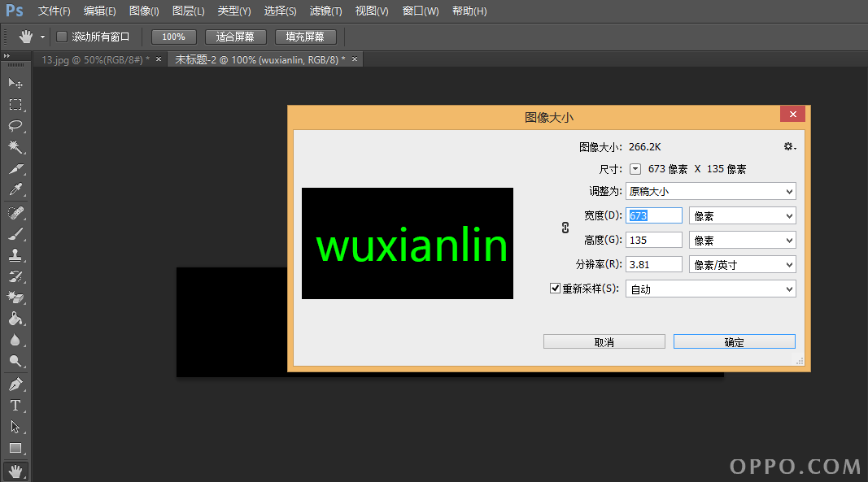Select the History Brush tool
The height and width of the screenshot is (482, 868).
(x=15, y=276)
